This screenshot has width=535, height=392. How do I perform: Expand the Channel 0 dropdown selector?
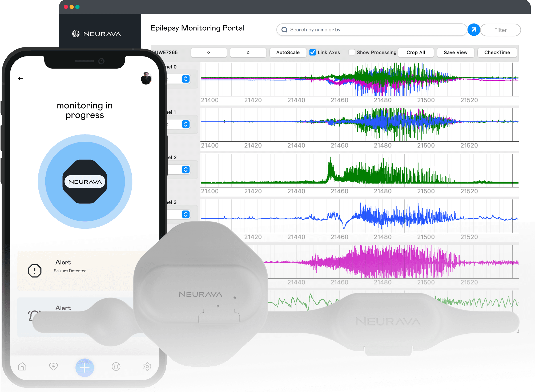coord(186,79)
